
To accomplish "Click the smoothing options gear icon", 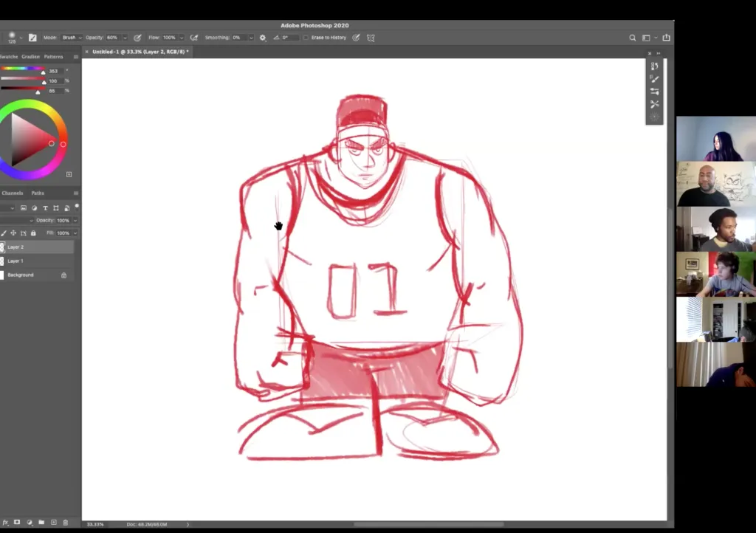I will tap(262, 38).
